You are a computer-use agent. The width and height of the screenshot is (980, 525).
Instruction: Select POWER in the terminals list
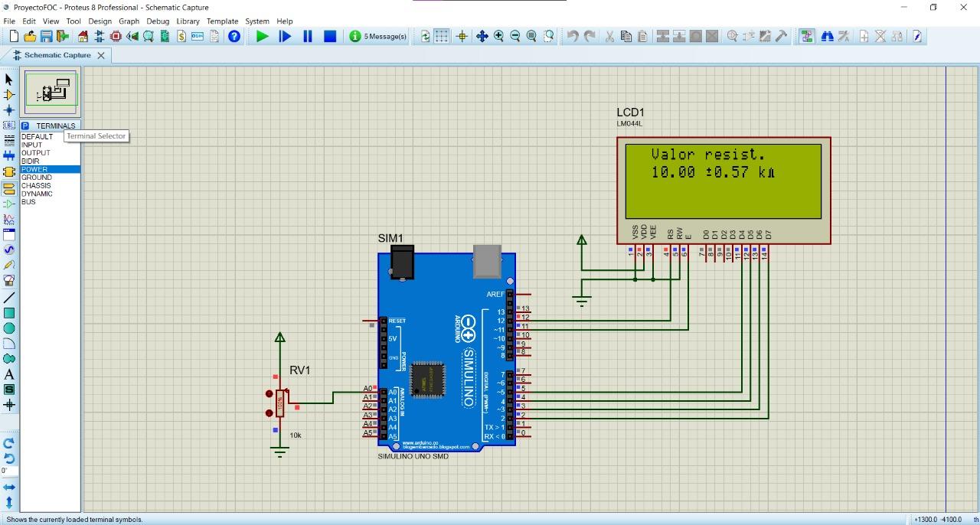pyautogui.click(x=51, y=169)
